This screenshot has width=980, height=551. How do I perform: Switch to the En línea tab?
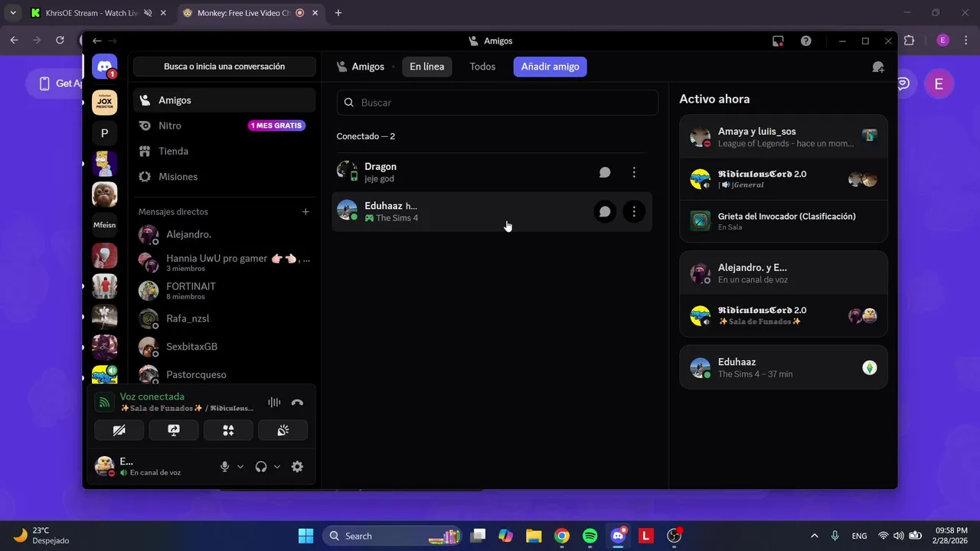(426, 67)
